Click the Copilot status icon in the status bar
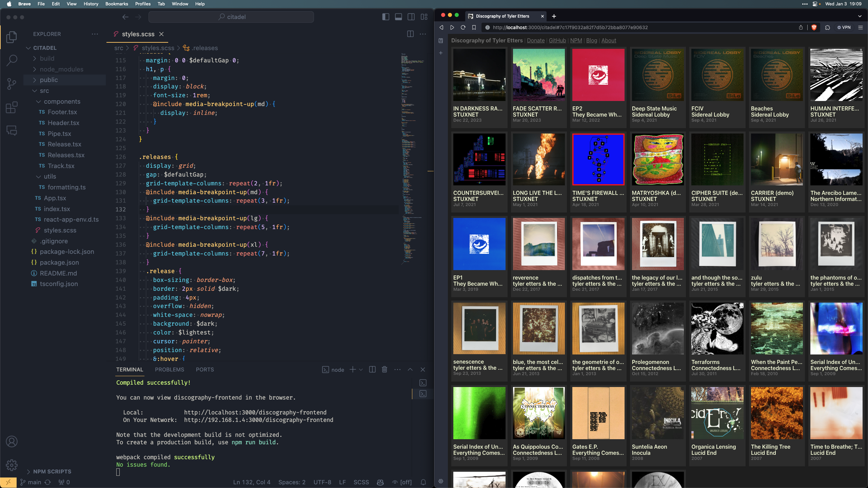This screenshot has height=488, width=868. (380, 482)
